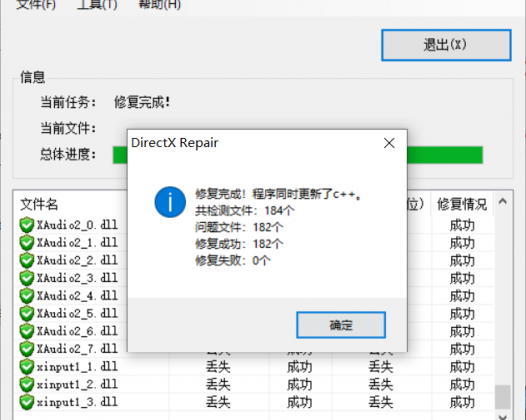
Task: Click first 丢失 cell in xinput1_1.dll row
Action: click(x=218, y=367)
